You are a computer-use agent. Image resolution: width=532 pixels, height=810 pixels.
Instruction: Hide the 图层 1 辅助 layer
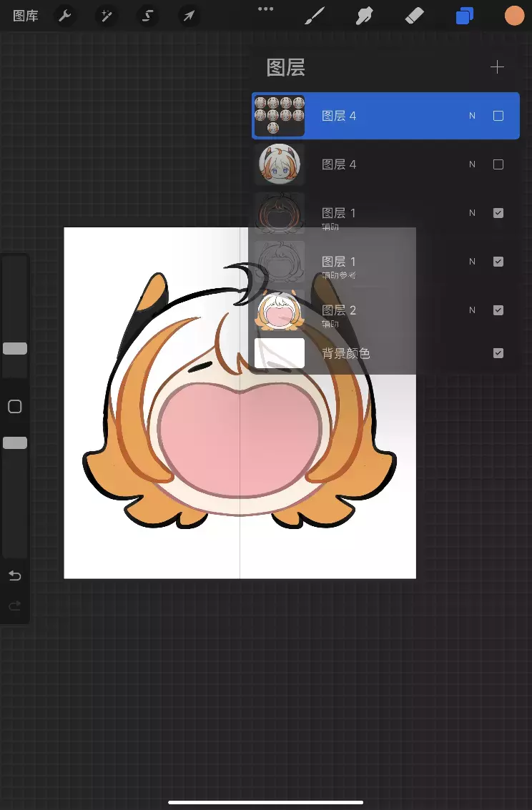coord(498,213)
